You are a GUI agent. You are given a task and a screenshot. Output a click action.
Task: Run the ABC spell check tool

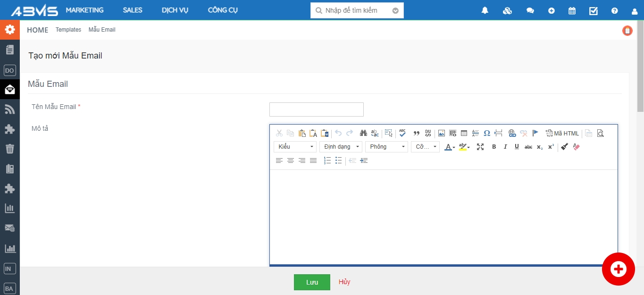(x=402, y=133)
